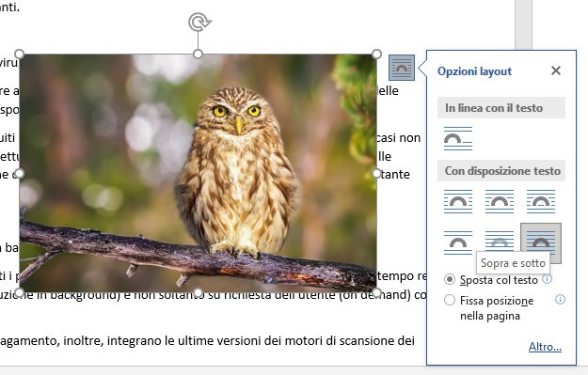
Task: Click the bottom-center resize handle of the image
Action: pos(198,292)
